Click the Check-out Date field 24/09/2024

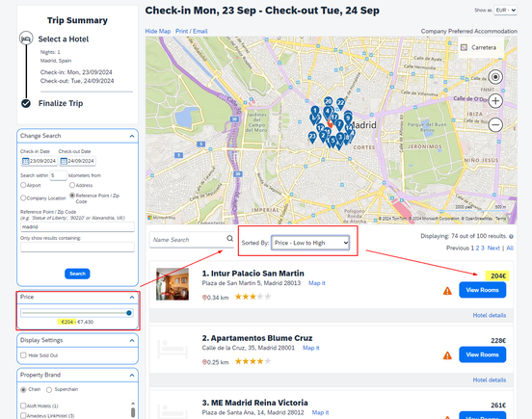[77, 161]
